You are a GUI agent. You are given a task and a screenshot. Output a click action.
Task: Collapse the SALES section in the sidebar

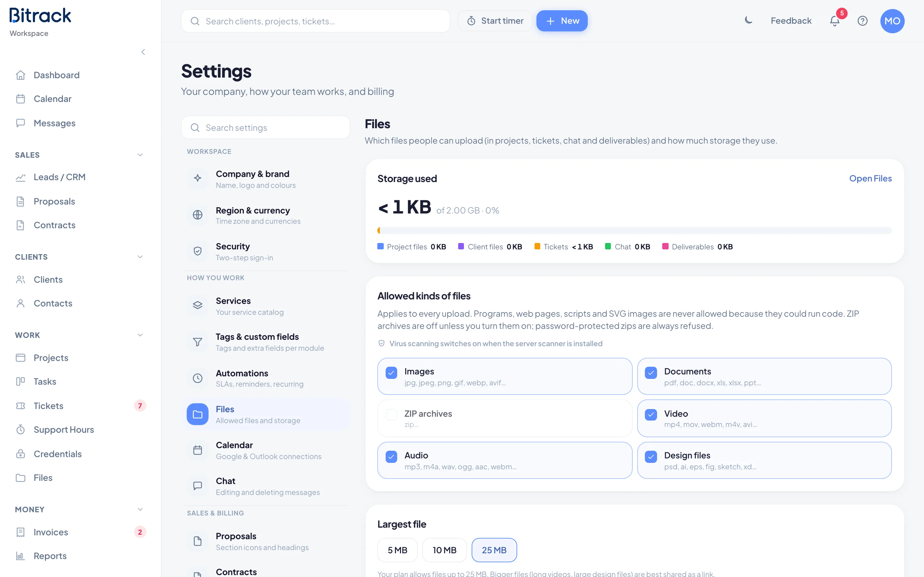coord(140,155)
